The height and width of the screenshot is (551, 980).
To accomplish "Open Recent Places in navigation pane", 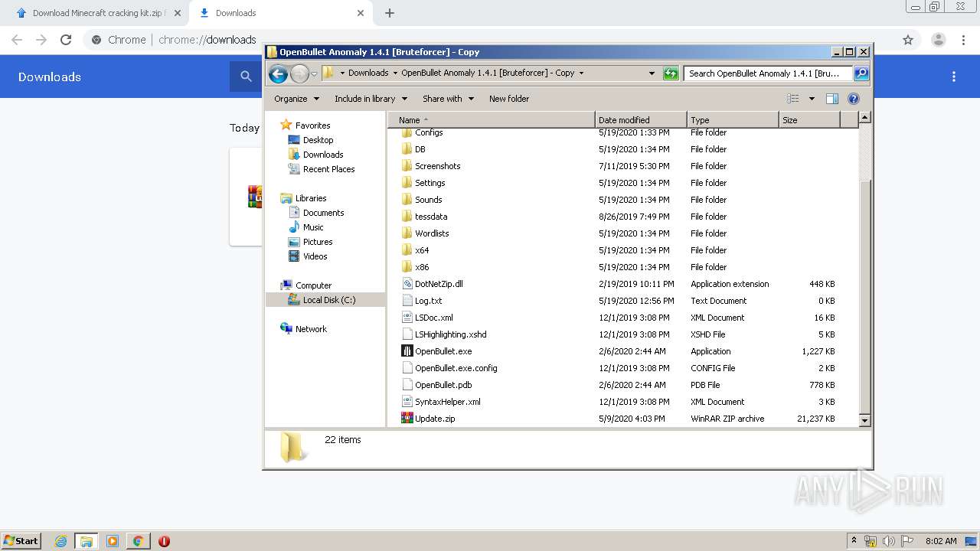I will [328, 169].
